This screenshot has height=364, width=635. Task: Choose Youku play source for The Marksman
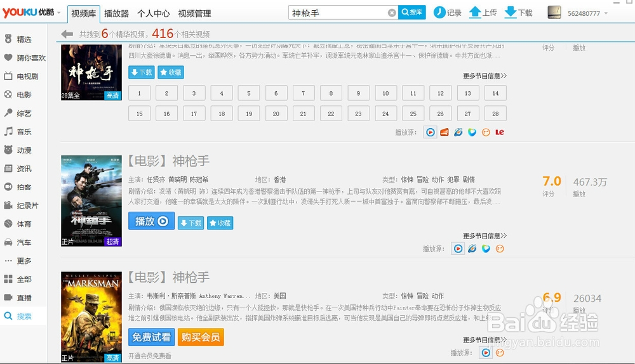[486, 353]
